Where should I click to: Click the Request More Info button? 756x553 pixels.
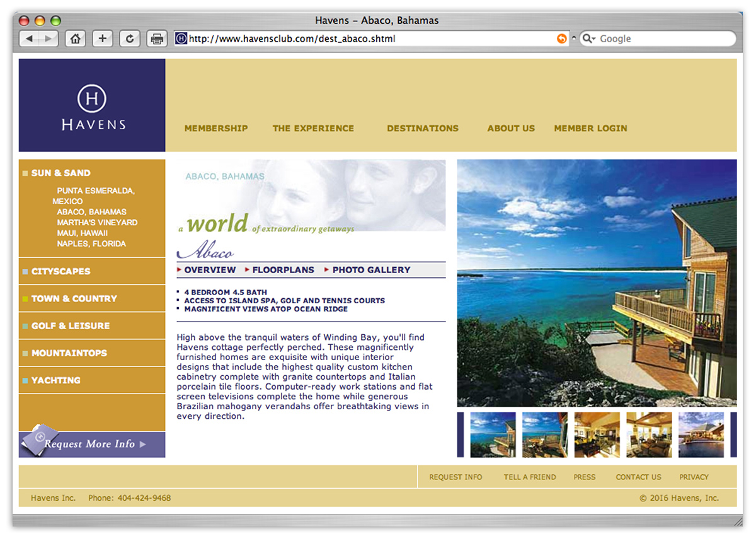92,444
